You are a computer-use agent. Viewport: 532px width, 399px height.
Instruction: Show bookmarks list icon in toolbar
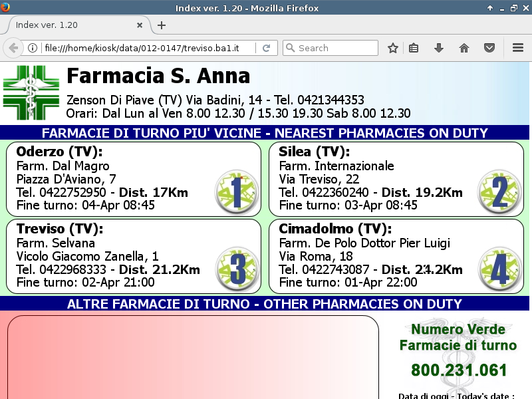point(414,48)
